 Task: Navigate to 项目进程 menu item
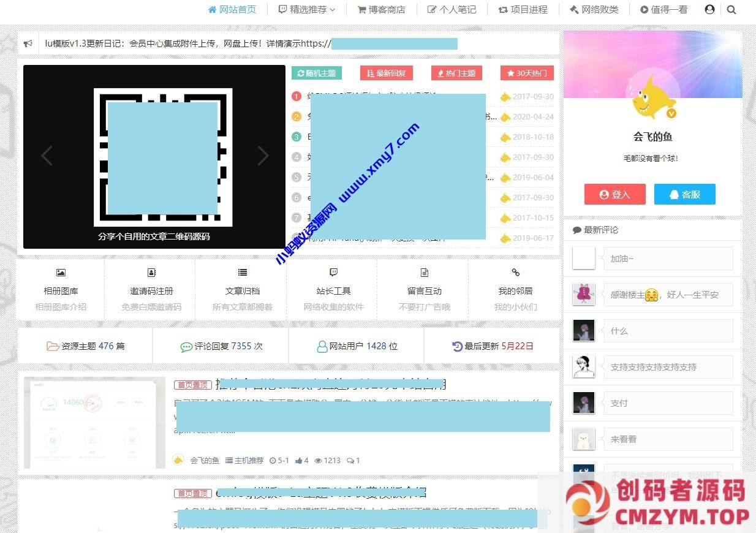[x=523, y=9]
